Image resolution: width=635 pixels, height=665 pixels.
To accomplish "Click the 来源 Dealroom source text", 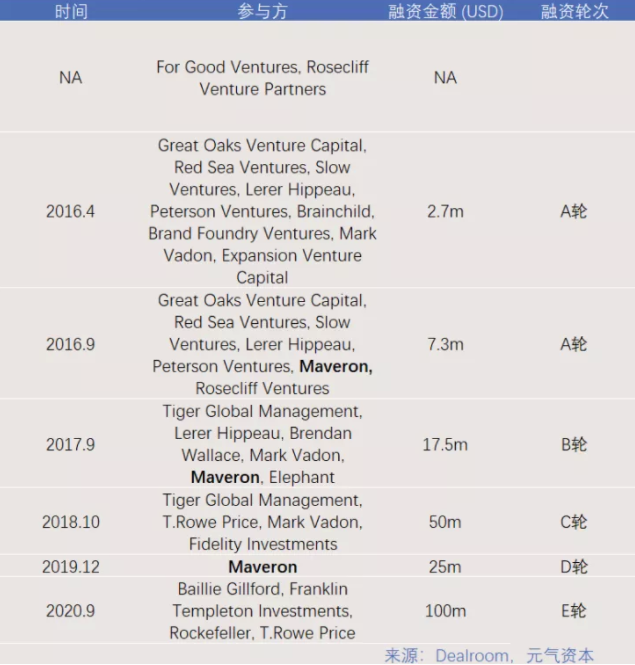I will pos(489,655).
